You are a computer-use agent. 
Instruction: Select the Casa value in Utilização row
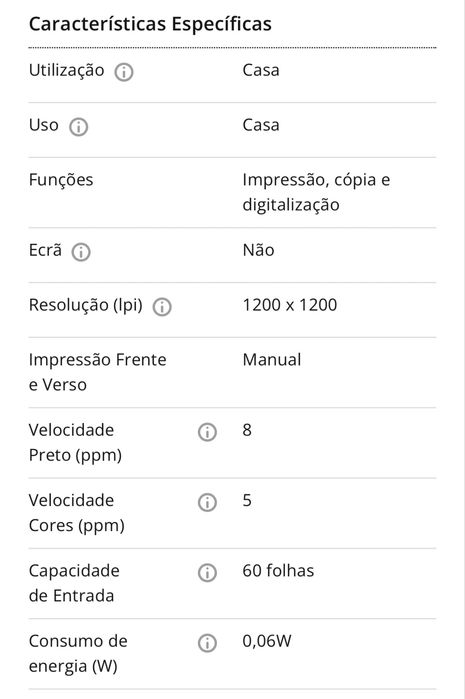[x=261, y=70]
